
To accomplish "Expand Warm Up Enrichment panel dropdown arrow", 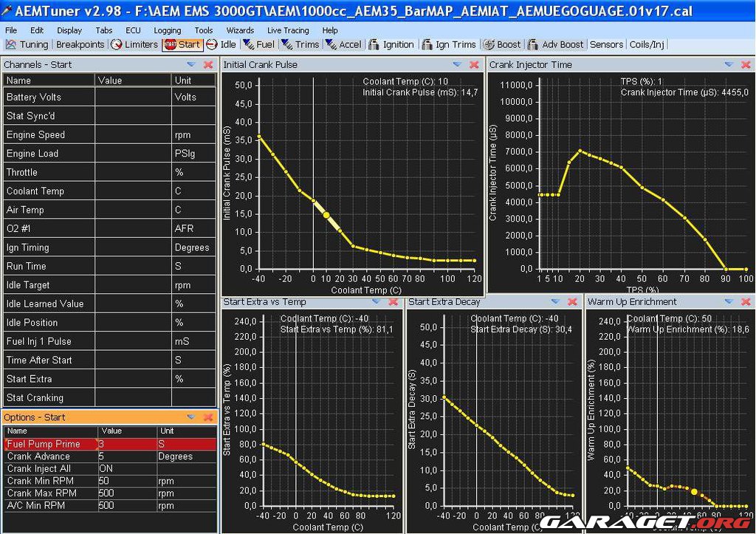I will point(729,301).
